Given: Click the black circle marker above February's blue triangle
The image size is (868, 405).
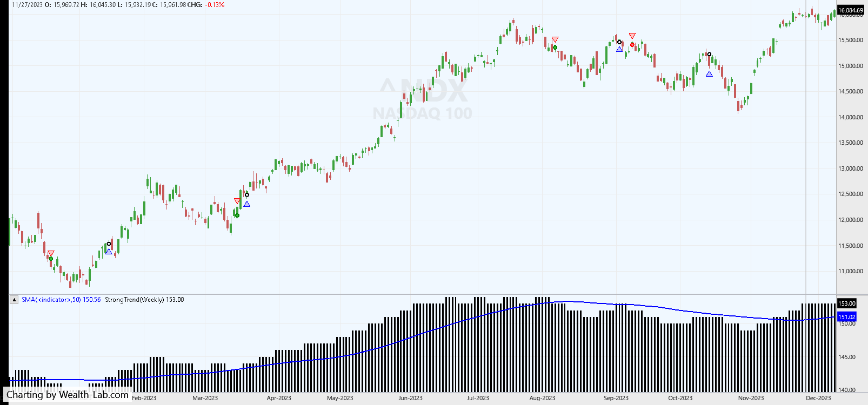Looking at the screenshot, I should 109,244.
